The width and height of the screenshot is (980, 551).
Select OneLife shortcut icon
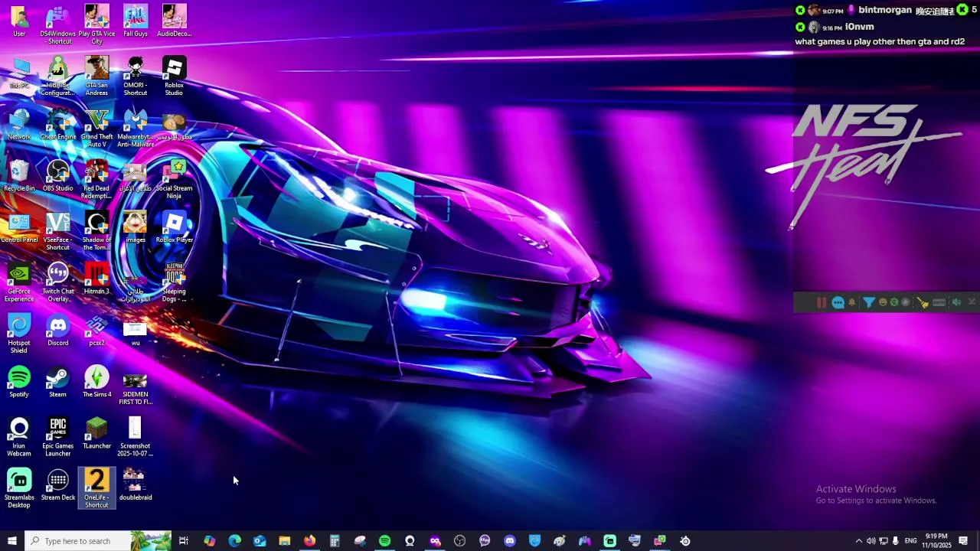[96, 489]
